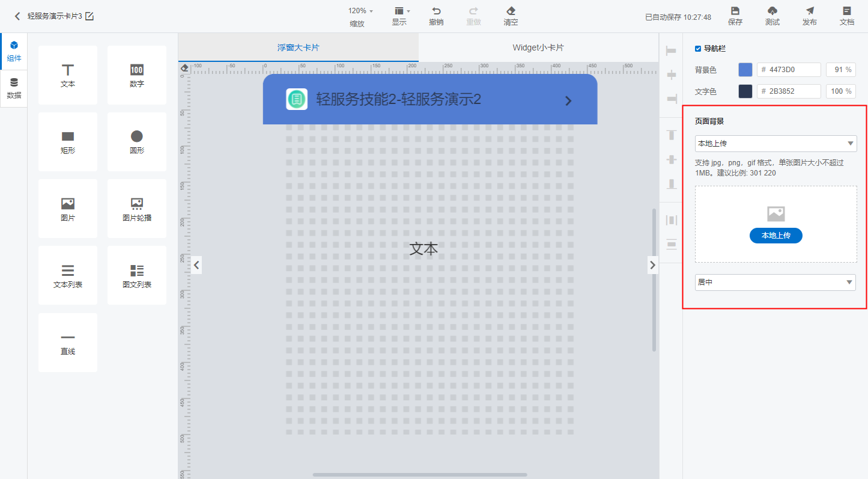Select the 文本 text component

[x=68, y=75]
